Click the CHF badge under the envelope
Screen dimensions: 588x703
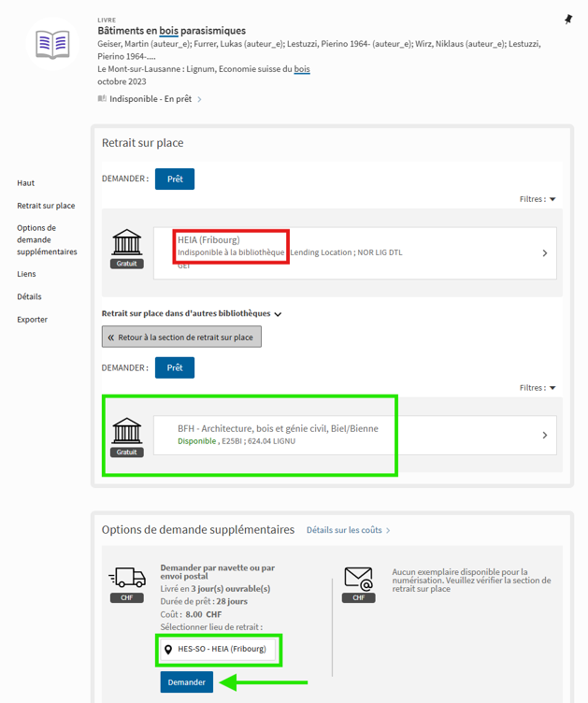(x=359, y=597)
